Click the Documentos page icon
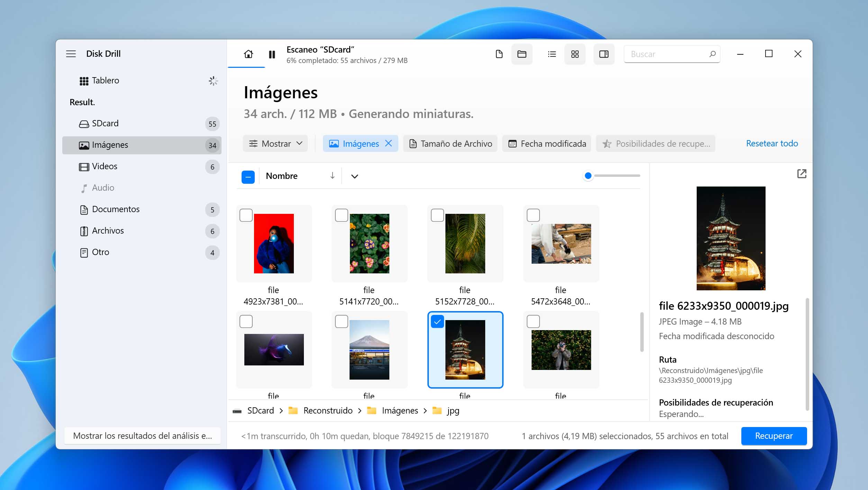The image size is (868, 490). [84, 210]
